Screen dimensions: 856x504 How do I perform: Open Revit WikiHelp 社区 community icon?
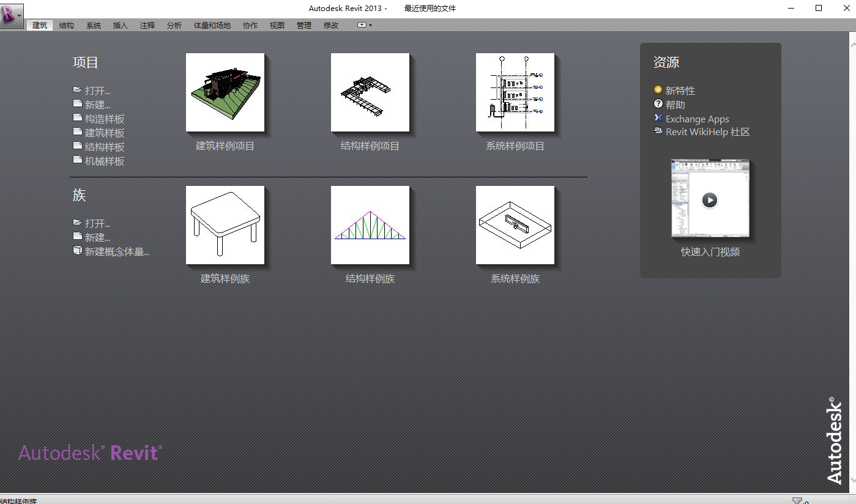[x=657, y=131]
